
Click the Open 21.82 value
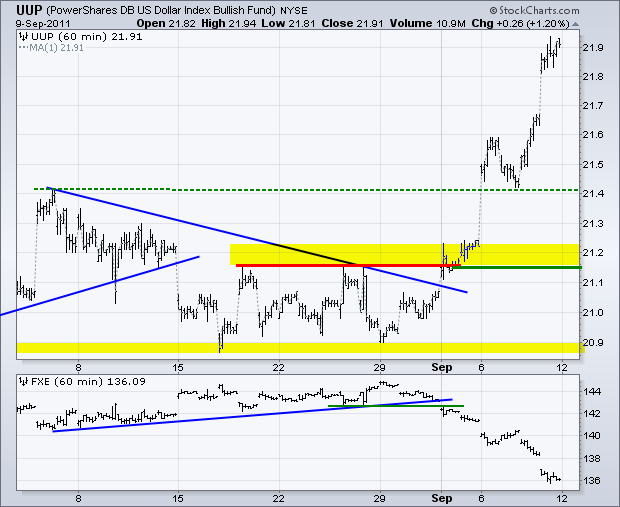click(x=166, y=23)
